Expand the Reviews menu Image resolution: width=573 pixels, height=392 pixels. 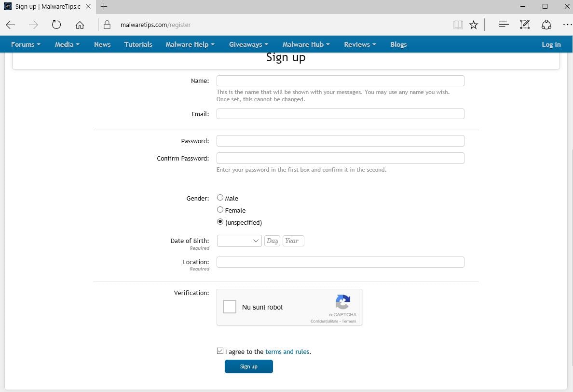coord(360,44)
